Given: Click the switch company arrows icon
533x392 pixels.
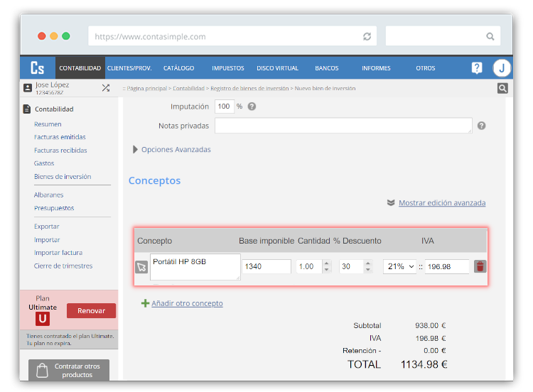Looking at the screenshot, I should pyautogui.click(x=105, y=88).
